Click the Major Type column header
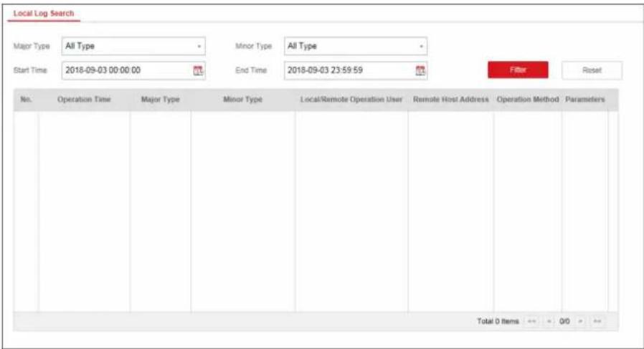Image resolution: width=644 pixels, height=349 pixels. (160, 100)
